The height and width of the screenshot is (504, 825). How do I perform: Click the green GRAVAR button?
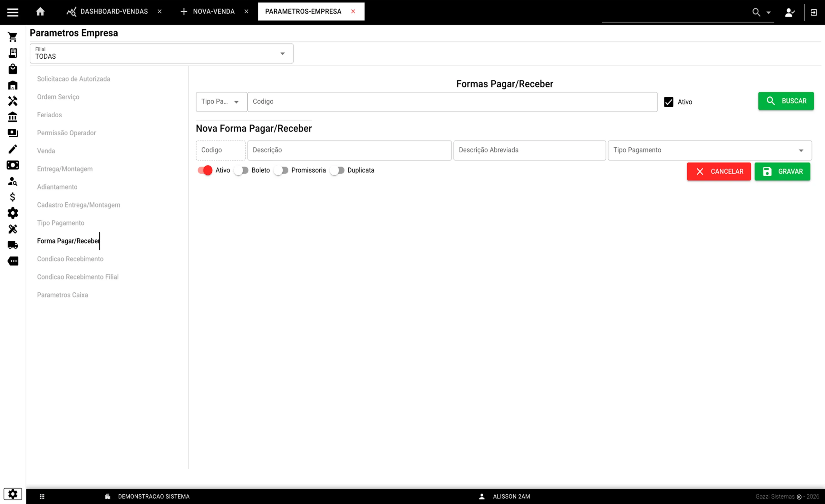point(782,171)
